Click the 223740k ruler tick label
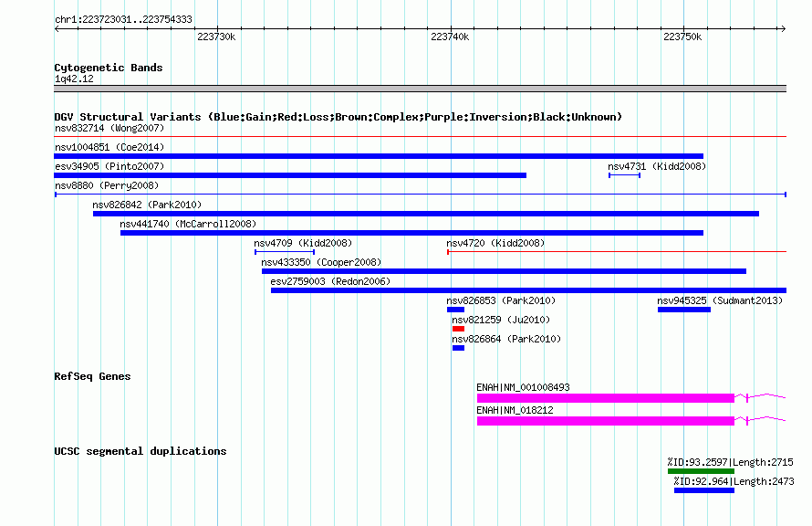Screen dimensions: 812x526 tap(450, 37)
